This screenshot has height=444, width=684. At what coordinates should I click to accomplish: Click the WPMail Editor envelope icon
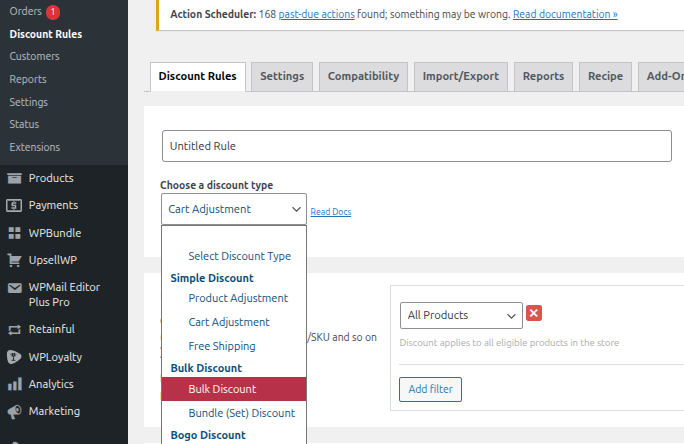click(14, 288)
